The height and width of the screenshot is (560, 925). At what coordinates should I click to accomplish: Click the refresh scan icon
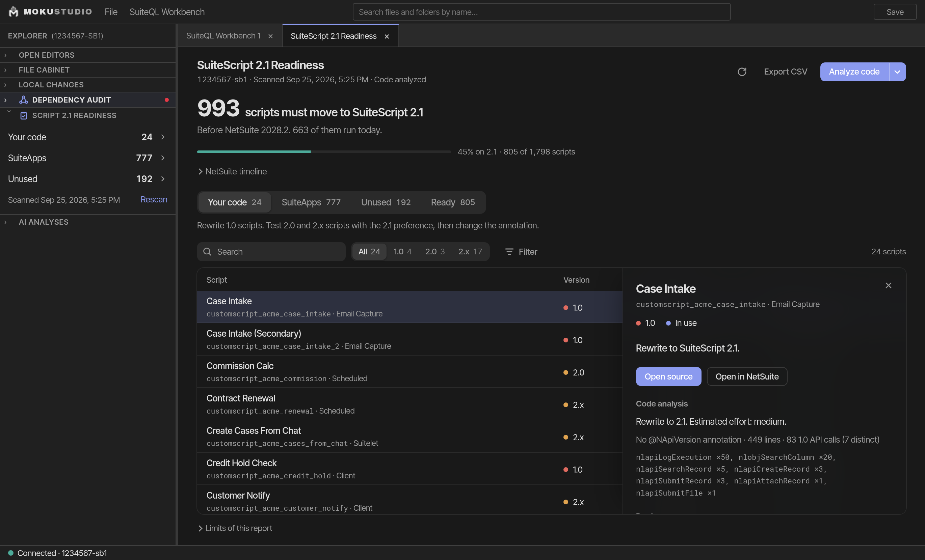coord(742,72)
